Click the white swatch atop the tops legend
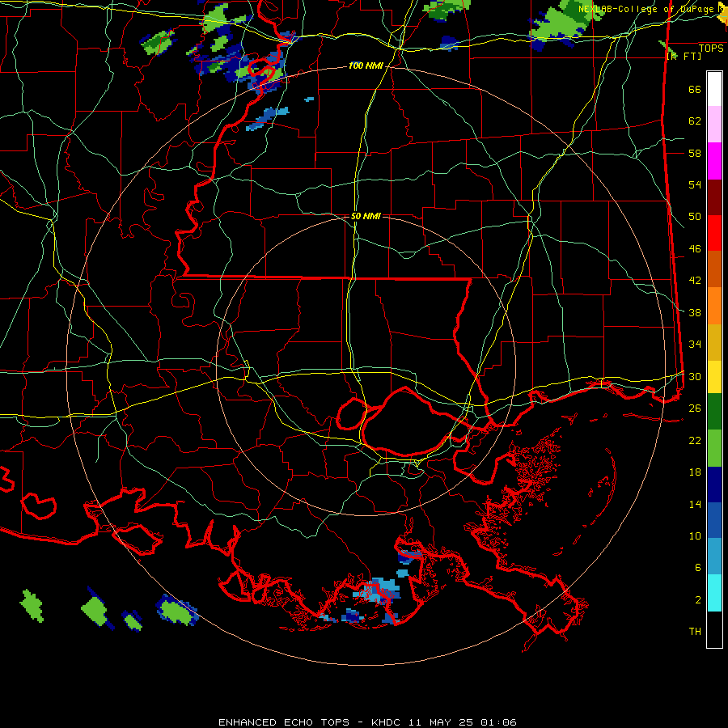The height and width of the screenshot is (728, 728). (714, 89)
